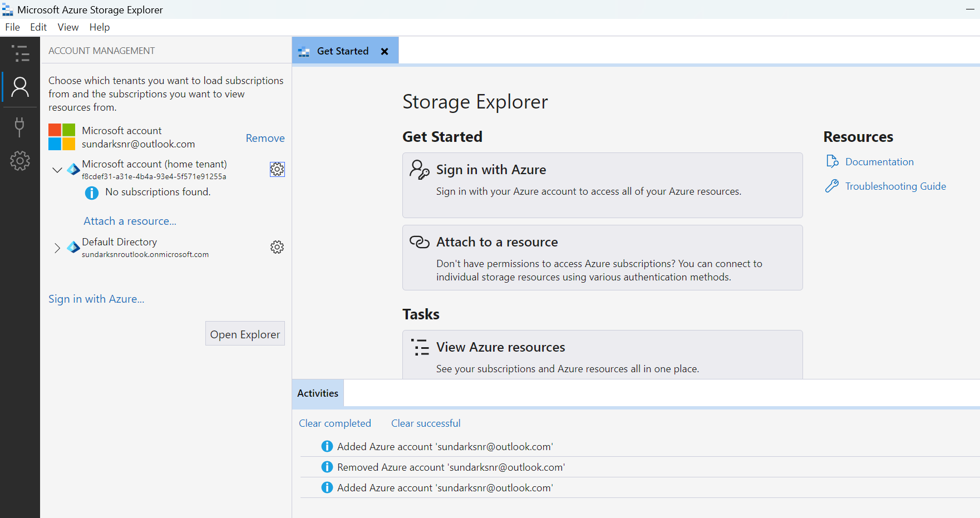Screen dimensions: 980x518
Task: Click the View Azure resources list icon
Action: (x=420, y=347)
